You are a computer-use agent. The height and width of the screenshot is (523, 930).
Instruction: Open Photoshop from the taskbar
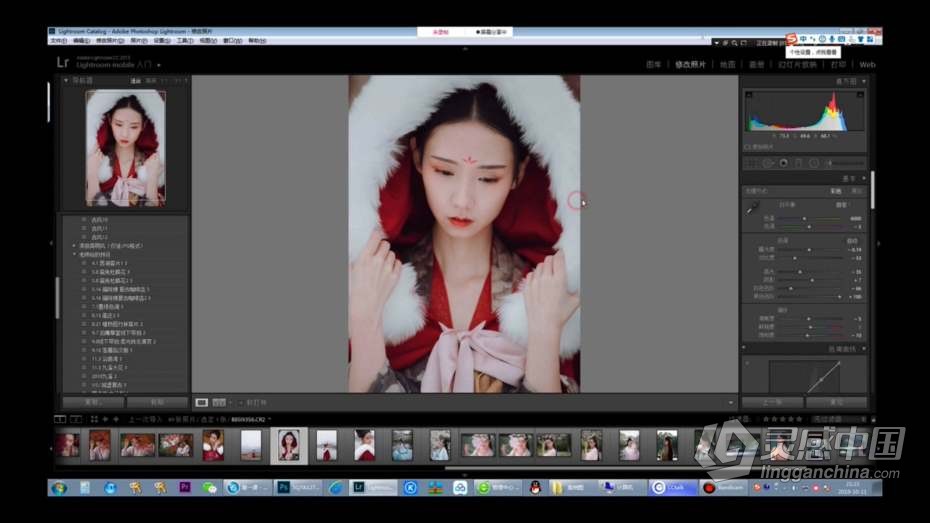click(x=299, y=487)
